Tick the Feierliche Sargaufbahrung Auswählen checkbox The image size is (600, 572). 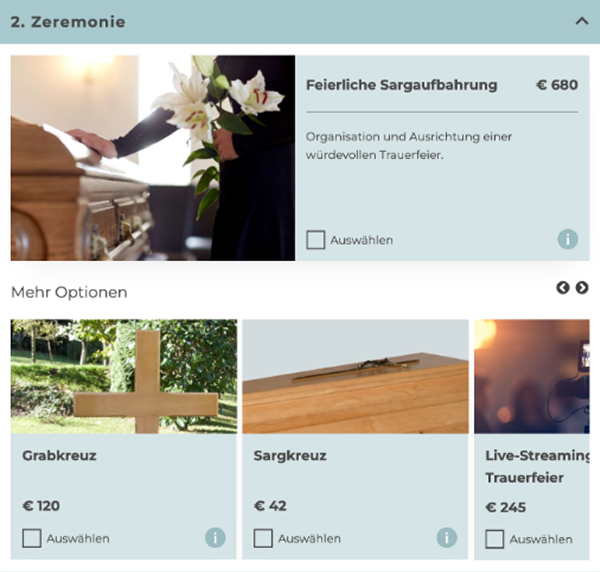(x=316, y=240)
